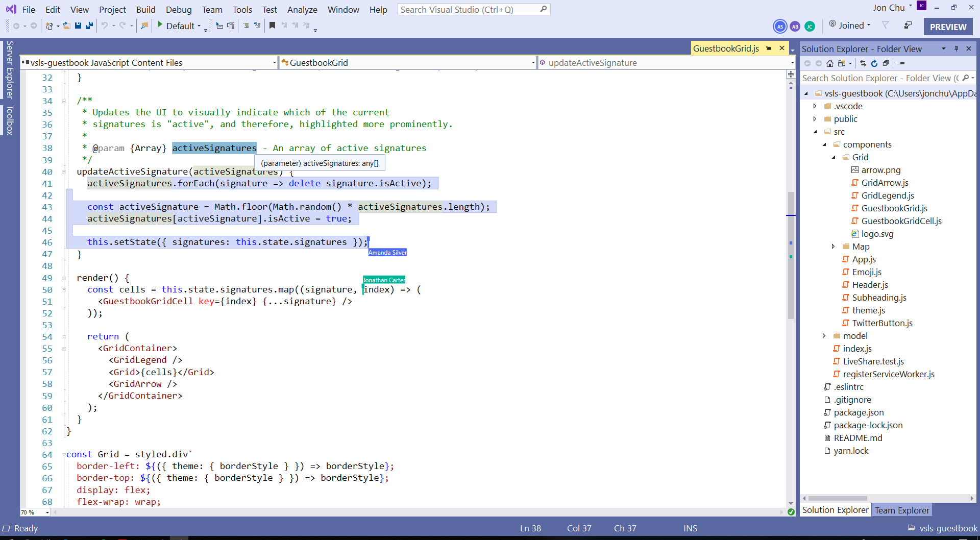Viewport: 980px width, 540px height.
Task: Click the Open File toolbar icon
Action: (x=67, y=26)
